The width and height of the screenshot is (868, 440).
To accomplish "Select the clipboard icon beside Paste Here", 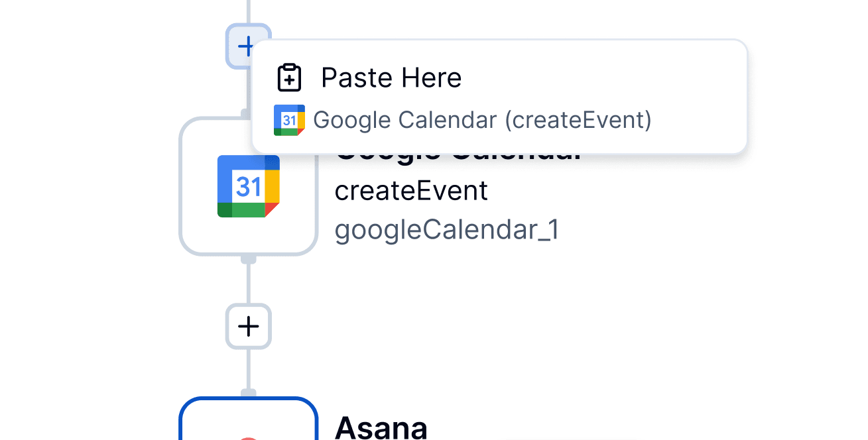I will coord(288,77).
